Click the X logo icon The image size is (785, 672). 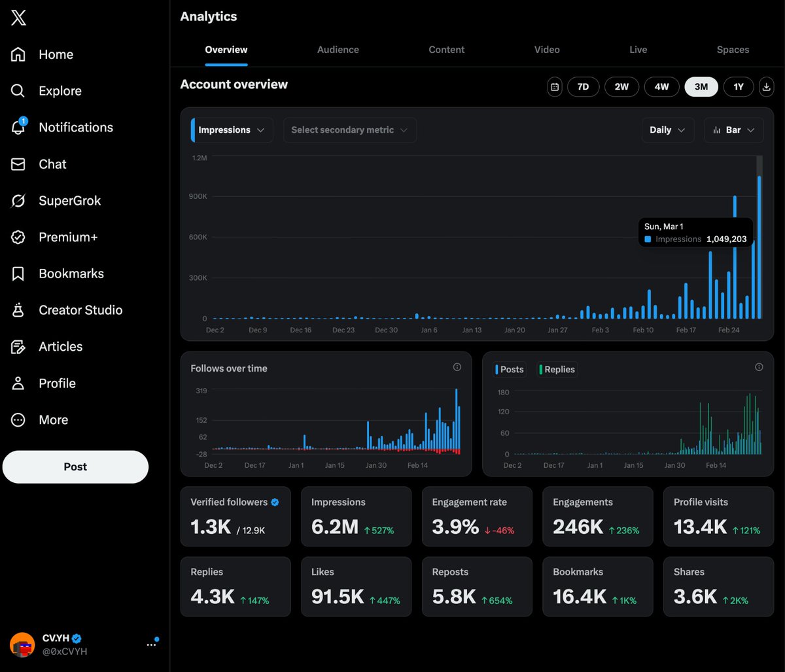18,18
